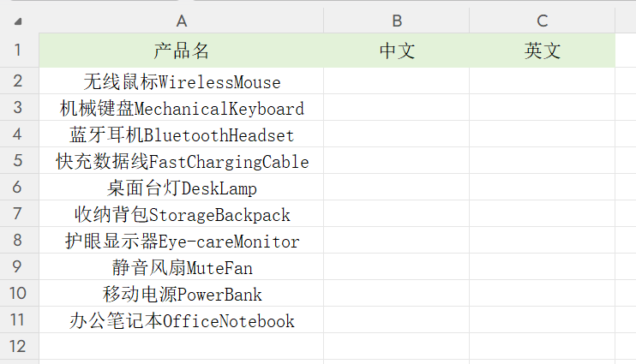Click empty 中文 cell beside 无线鼠标WirelessMouse
Viewport: 636px width, 364px height.
397,82
